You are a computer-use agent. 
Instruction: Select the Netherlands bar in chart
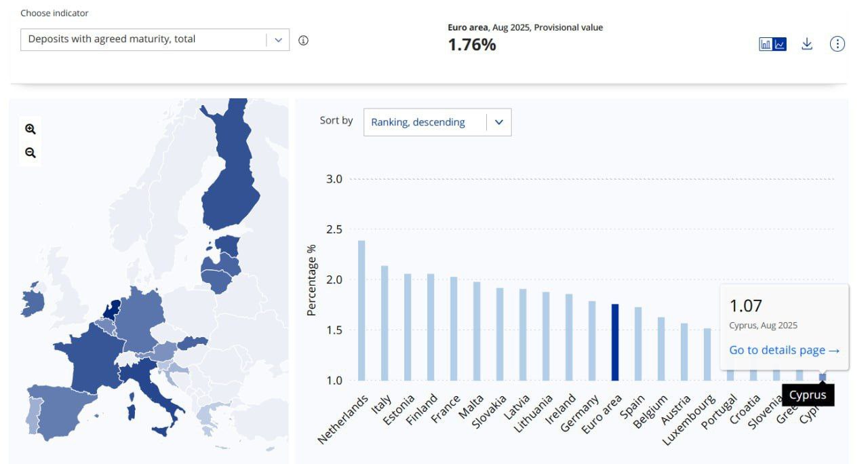tap(361, 311)
